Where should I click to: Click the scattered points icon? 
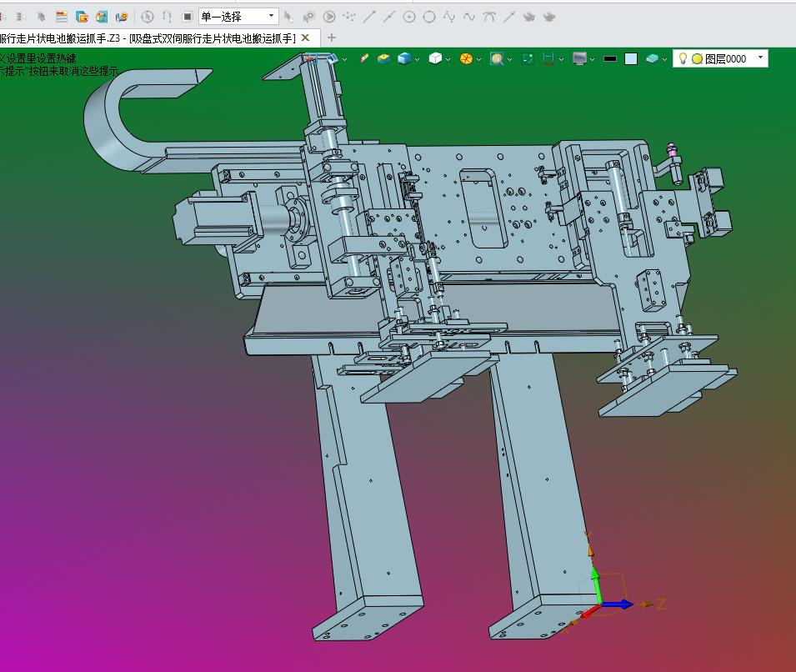click(349, 17)
